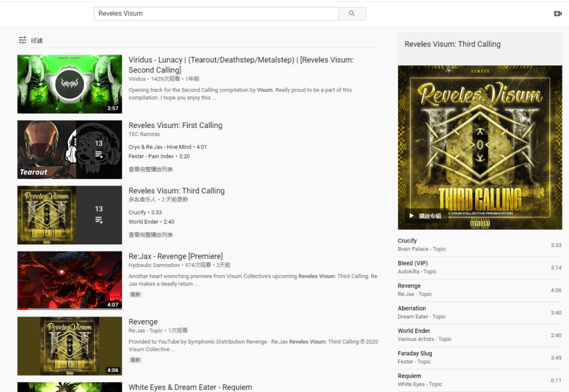Play Aberration in album list

click(x=480, y=312)
